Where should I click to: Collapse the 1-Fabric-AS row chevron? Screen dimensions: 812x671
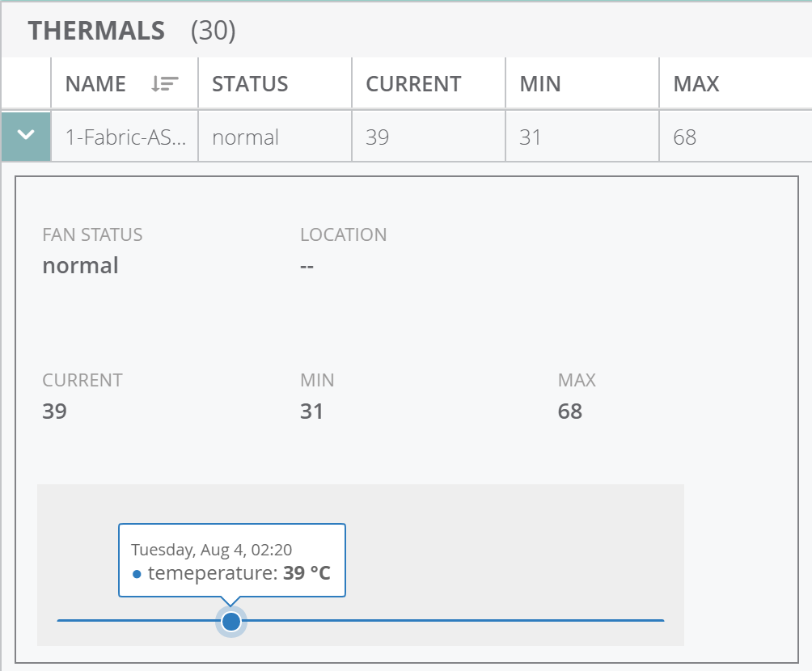26,136
